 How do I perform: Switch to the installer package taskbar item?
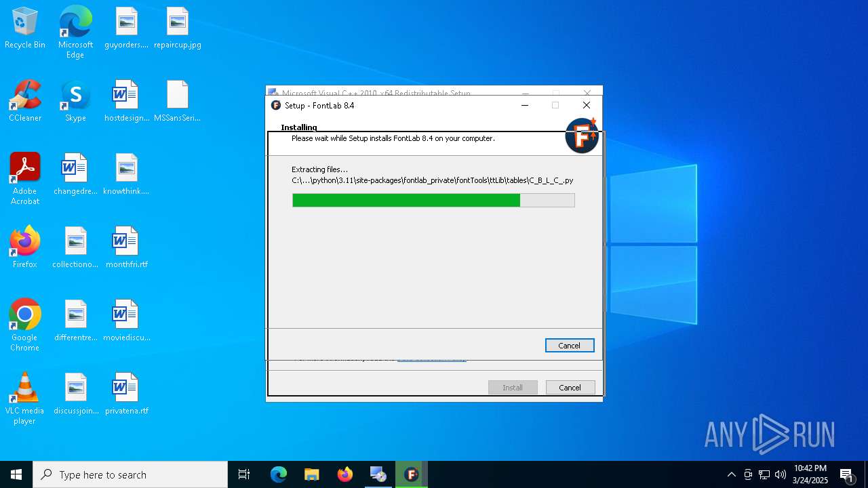click(378, 474)
